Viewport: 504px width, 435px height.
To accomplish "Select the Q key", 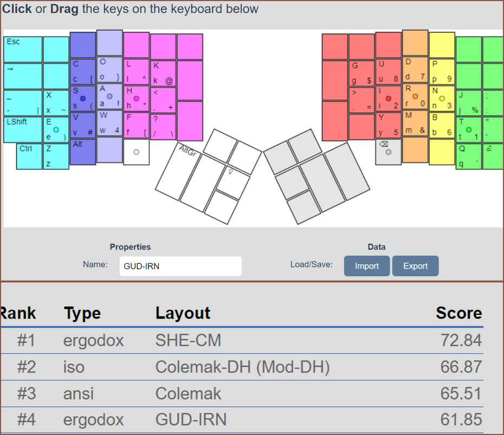I will pyautogui.click(x=468, y=156).
